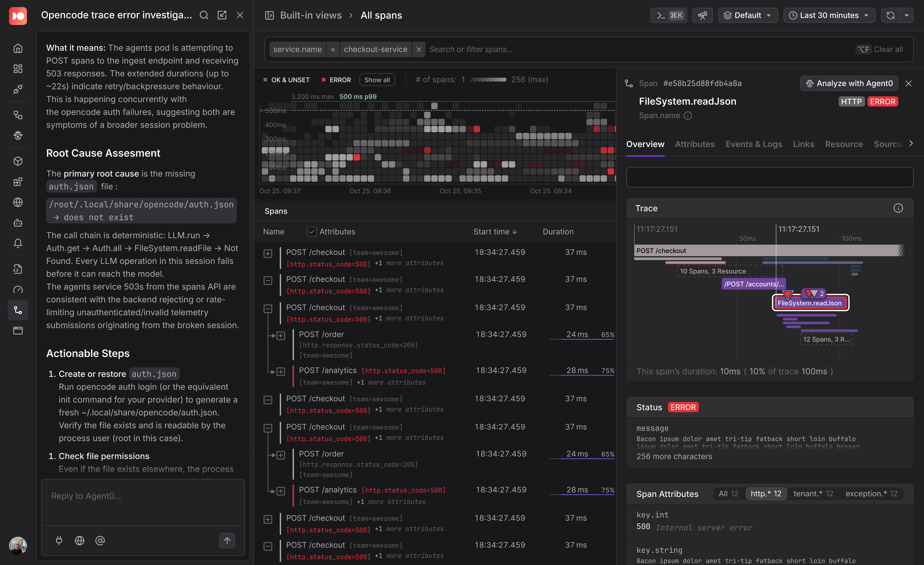Filter span attributes by tenant.* 12
The height and width of the screenshot is (565, 924).
(x=813, y=494)
